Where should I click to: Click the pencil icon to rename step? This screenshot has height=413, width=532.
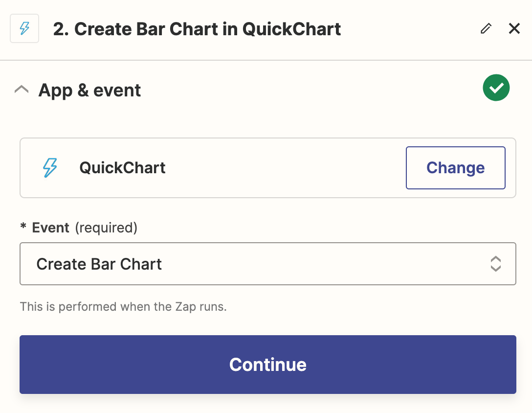coord(486,28)
